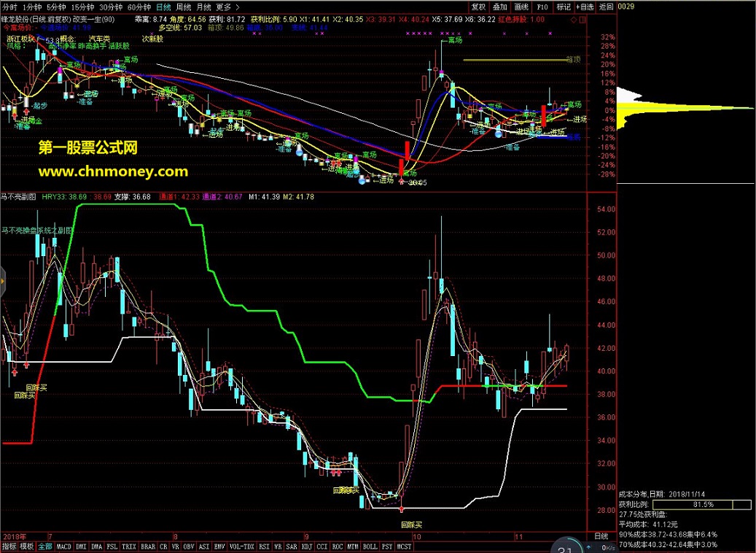Switch sub-chart to SAR indicator
This screenshot has height=553, width=756.
(292, 546)
